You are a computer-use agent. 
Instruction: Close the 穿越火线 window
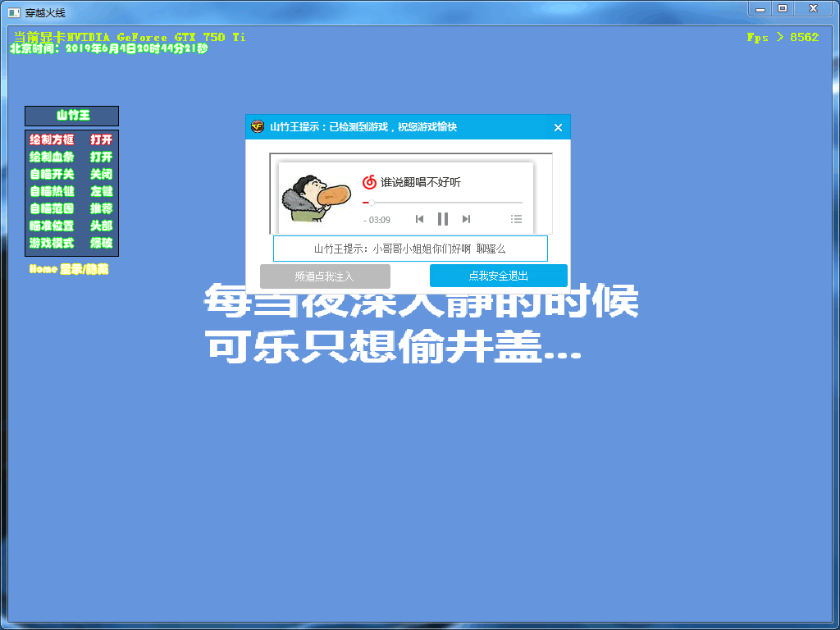813,8
